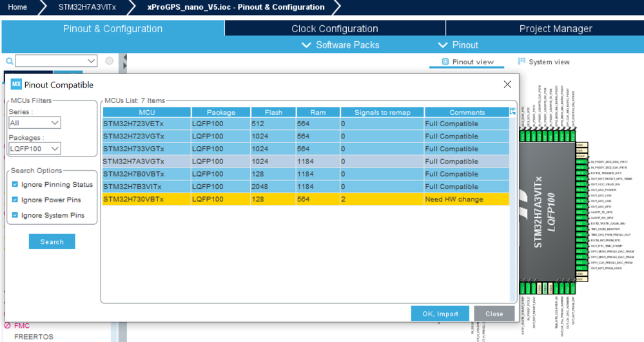Toggle Ignore Power Pins checkbox
Image resolution: width=644 pixels, height=342 pixels.
(15, 200)
